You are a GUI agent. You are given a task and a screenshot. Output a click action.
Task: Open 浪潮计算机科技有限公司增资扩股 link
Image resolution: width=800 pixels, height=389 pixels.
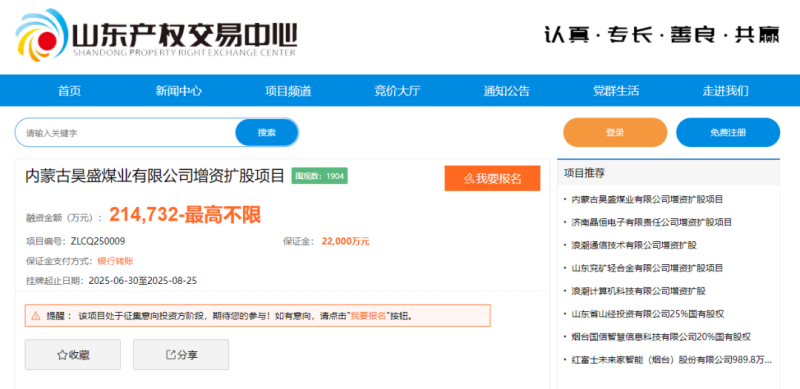[x=638, y=291]
